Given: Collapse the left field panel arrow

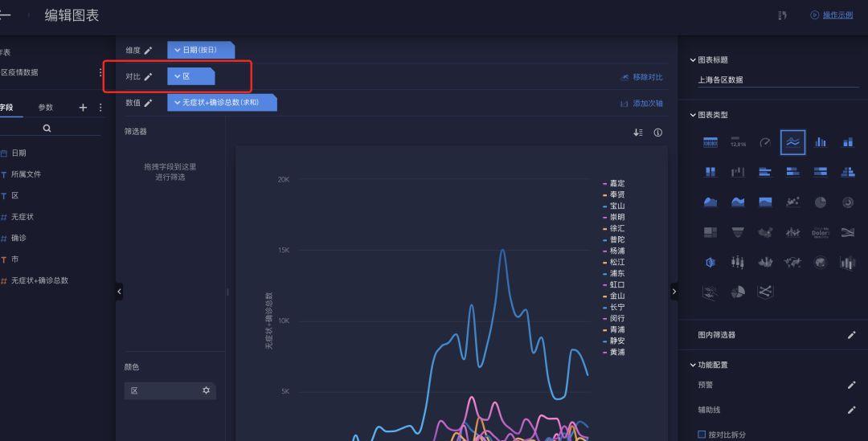Looking at the screenshot, I should click(x=119, y=292).
